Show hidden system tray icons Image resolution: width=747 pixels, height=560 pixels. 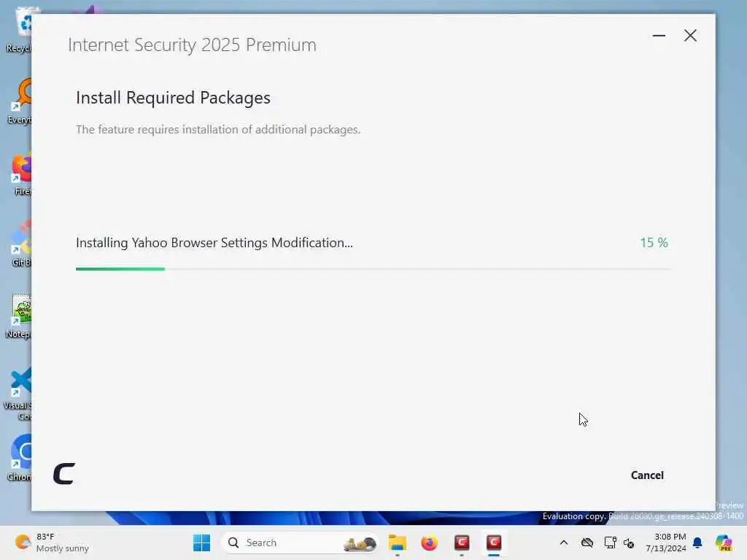coord(564,542)
